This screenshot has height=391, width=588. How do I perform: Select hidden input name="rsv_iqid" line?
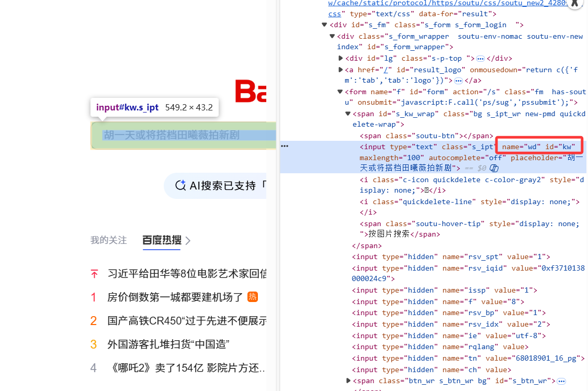[468, 273]
